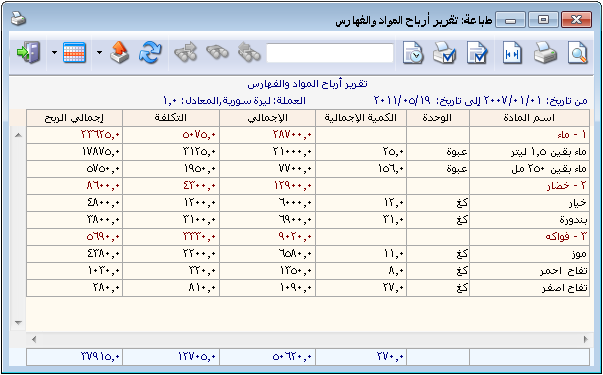Click the blue refresh arrows icon

coord(150,53)
